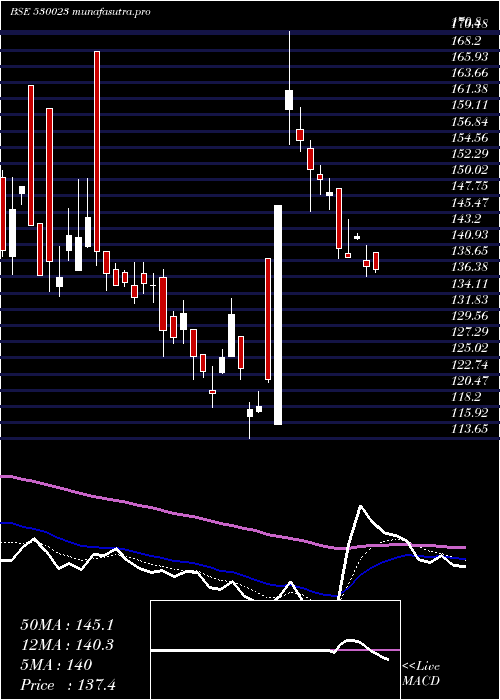Screen dimensions: 500x700
Task: Click the 131.83 price axis label
Action: point(470,299)
